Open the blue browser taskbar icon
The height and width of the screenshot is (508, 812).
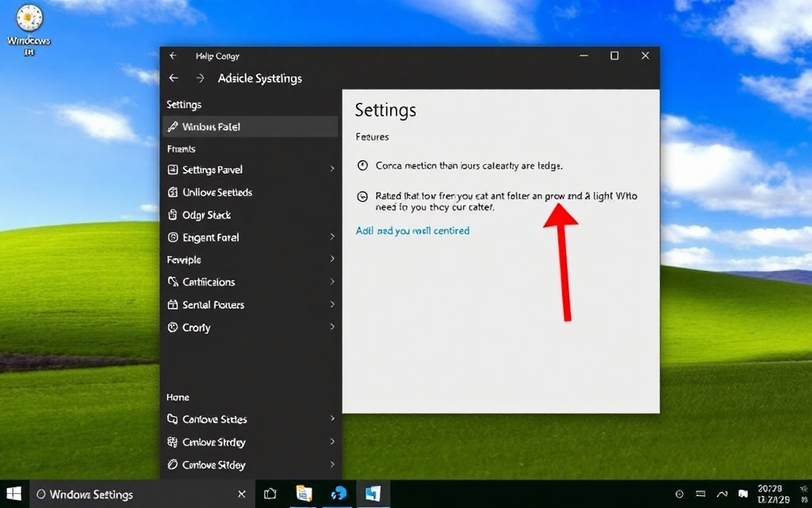pyautogui.click(x=339, y=494)
